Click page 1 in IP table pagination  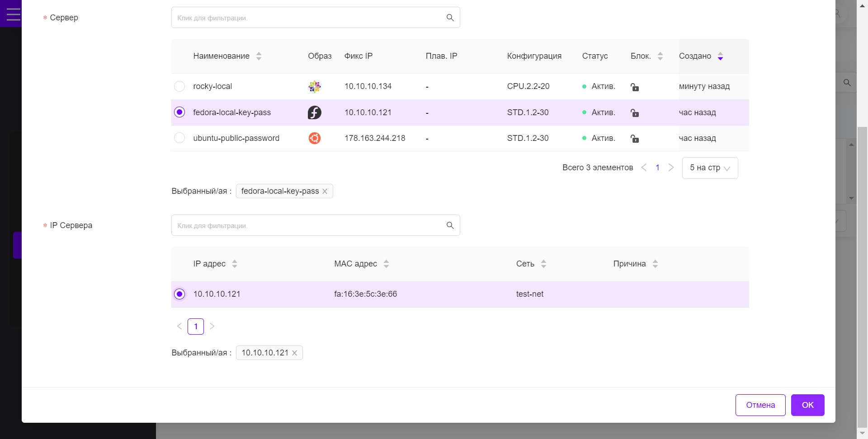click(196, 327)
